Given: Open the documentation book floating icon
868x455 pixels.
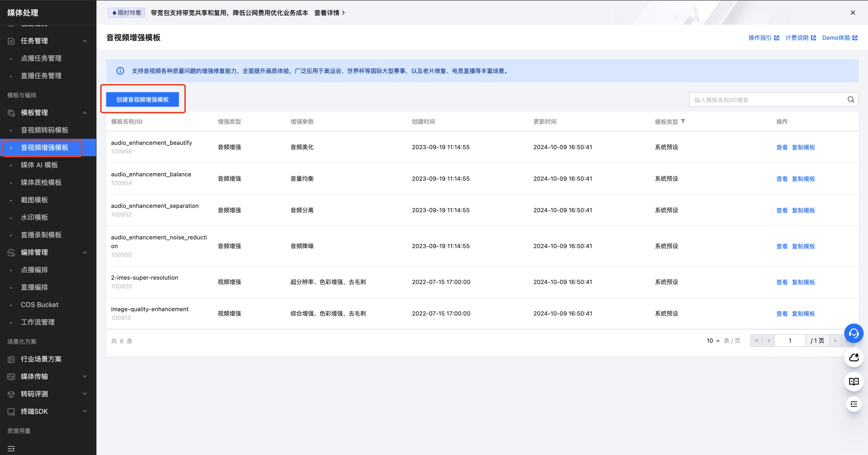Looking at the screenshot, I should pyautogui.click(x=853, y=382).
